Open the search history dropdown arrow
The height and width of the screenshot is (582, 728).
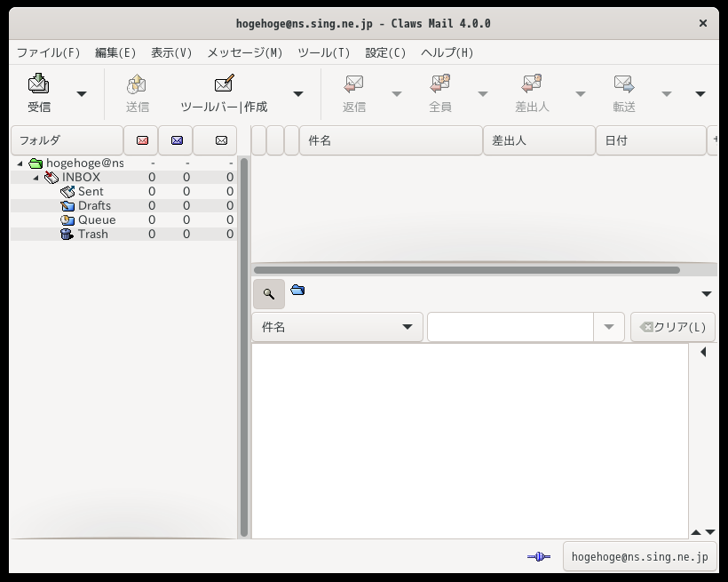click(609, 327)
